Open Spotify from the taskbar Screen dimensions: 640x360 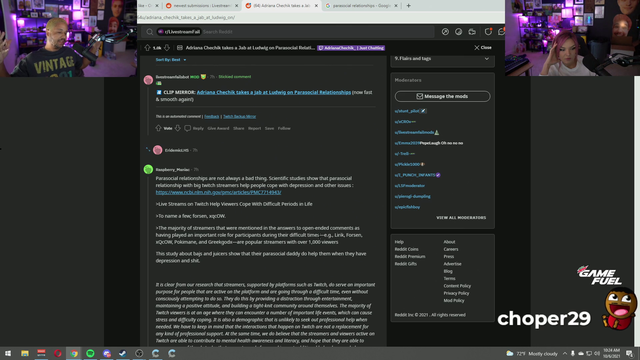click(x=90, y=353)
